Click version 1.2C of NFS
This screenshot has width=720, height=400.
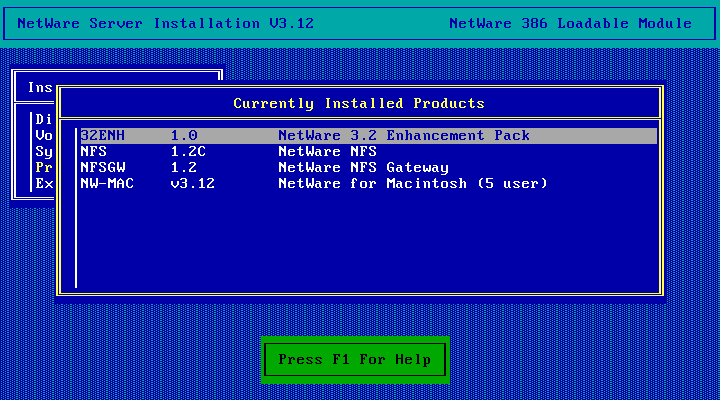(188, 152)
